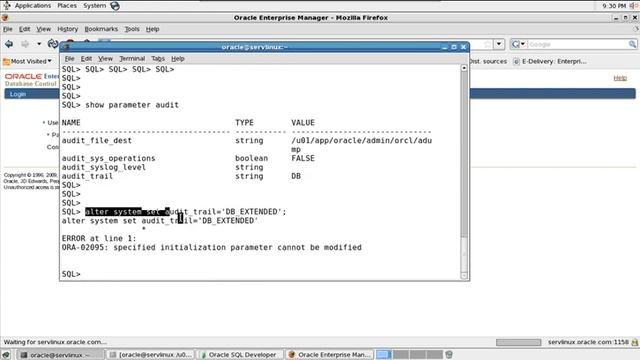Click the Firefox reload page icon
Viewport: 640px width, 360px height.
pyautogui.click(x=52, y=44)
